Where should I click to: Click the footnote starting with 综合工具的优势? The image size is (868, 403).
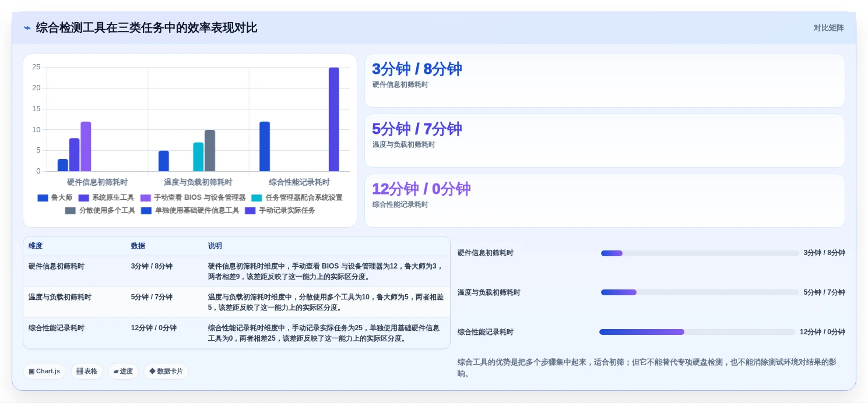647,368
